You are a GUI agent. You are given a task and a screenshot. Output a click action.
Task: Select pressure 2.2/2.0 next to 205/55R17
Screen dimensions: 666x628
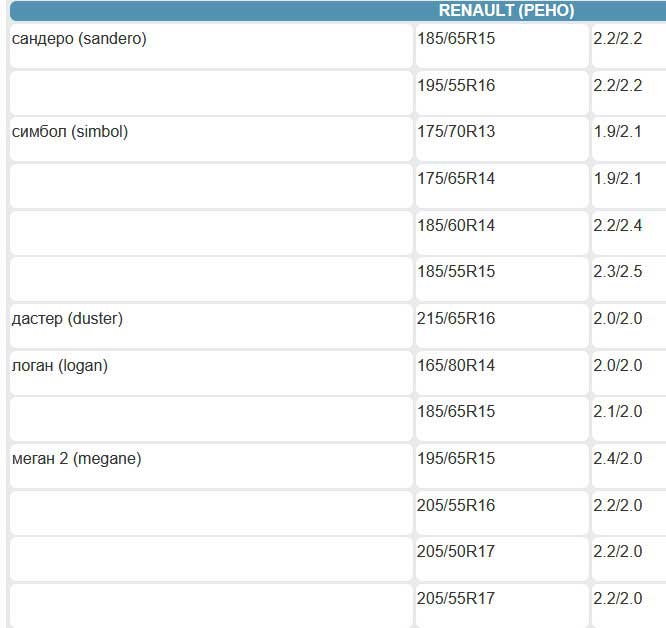tap(629, 606)
